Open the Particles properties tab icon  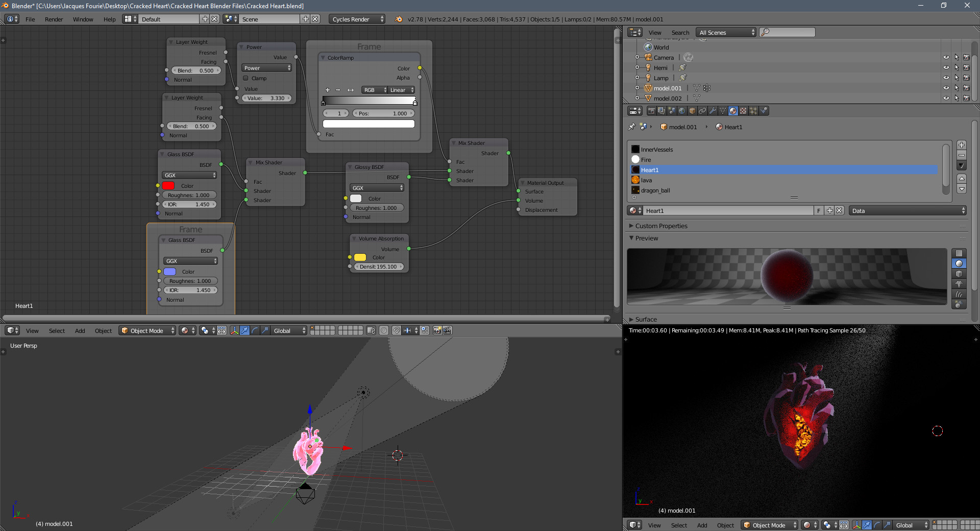(x=753, y=111)
